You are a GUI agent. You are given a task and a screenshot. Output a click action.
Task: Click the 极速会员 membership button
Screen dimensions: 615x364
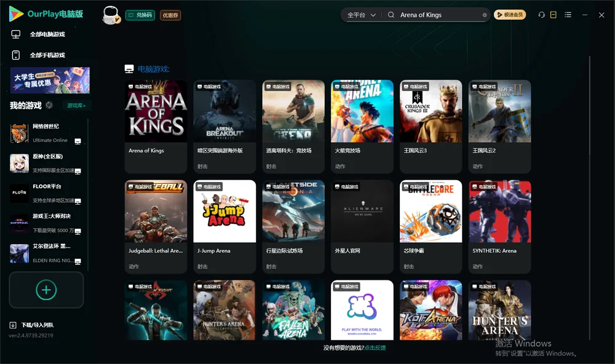(x=510, y=15)
